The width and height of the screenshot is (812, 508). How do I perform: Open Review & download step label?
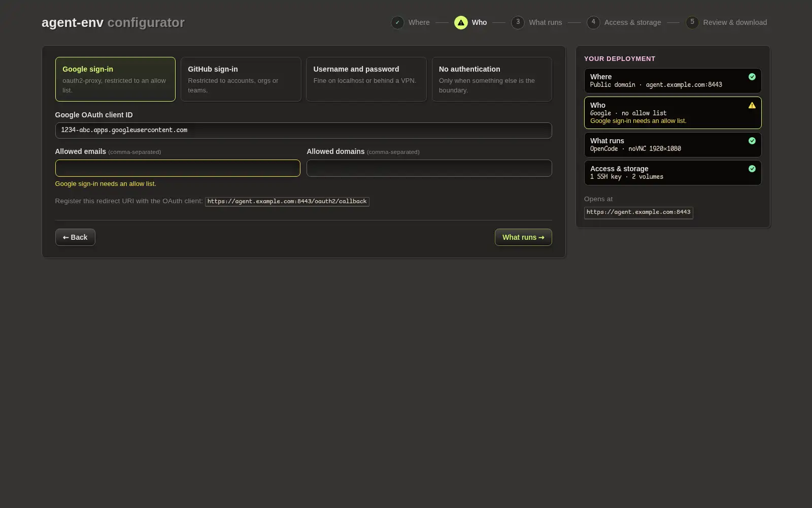tap(735, 22)
